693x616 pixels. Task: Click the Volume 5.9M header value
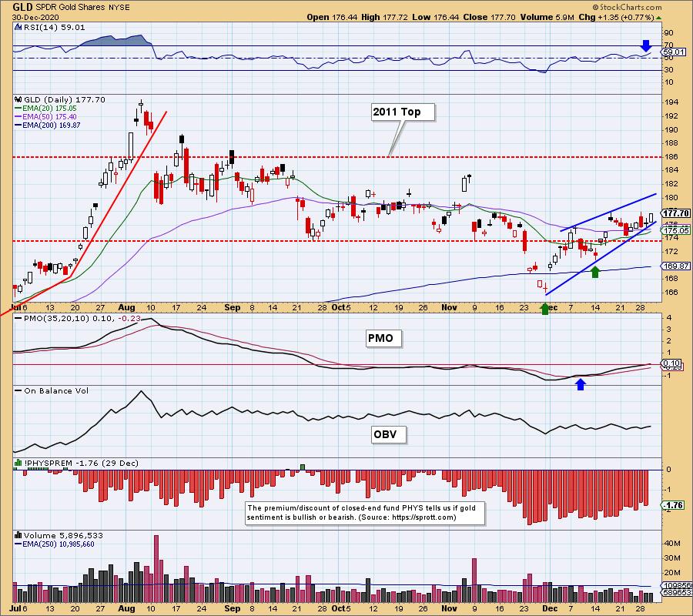click(547, 17)
